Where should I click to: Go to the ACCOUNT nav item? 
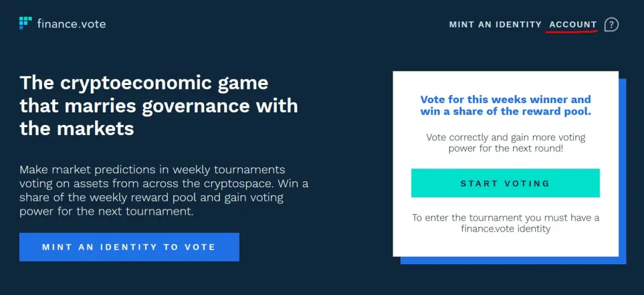tap(573, 25)
